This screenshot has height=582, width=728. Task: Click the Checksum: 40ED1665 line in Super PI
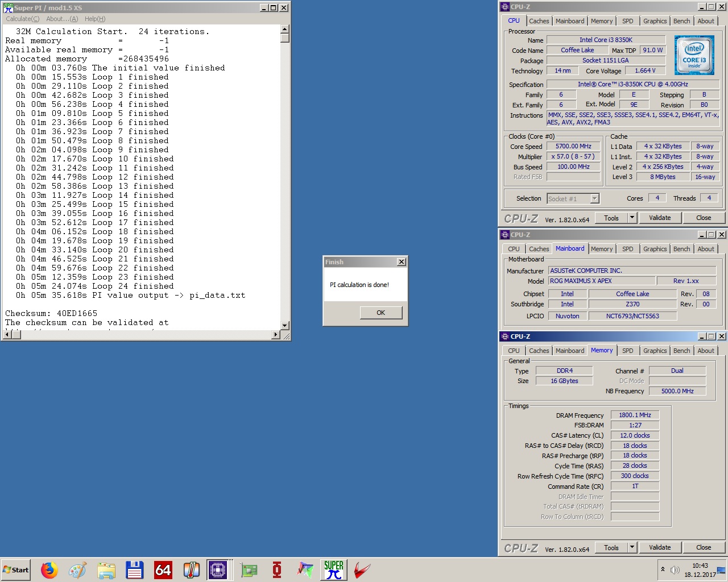[51, 313]
